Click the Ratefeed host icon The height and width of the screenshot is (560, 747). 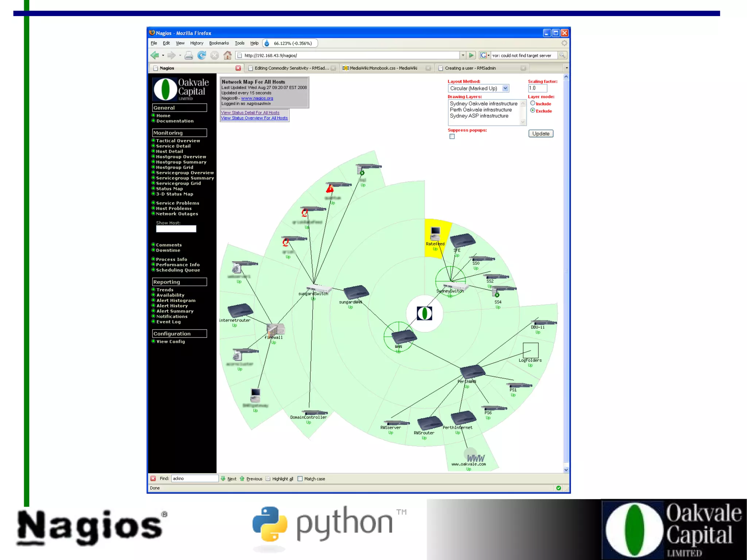tap(435, 233)
